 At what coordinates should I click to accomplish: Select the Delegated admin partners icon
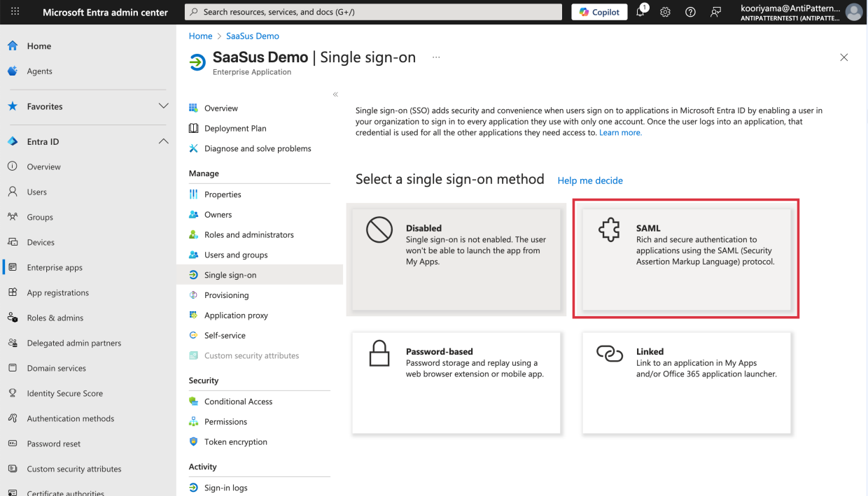[x=12, y=343]
